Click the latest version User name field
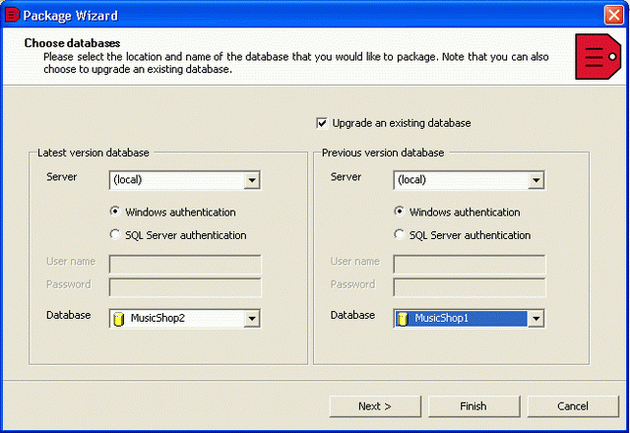This screenshot has height=433, width=630. (185, 264)
